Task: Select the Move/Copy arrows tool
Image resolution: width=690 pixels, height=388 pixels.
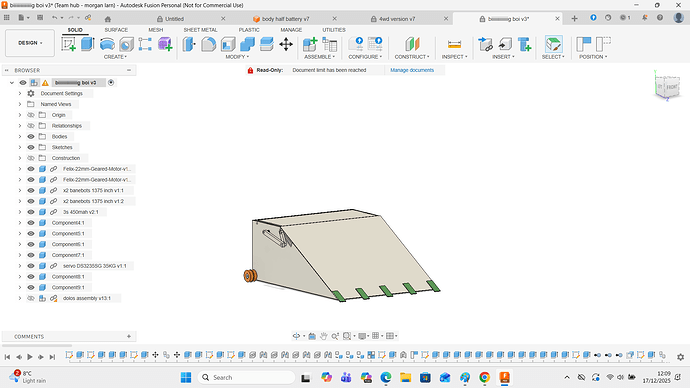Action: pyautogui.click(x=286, y=44)
